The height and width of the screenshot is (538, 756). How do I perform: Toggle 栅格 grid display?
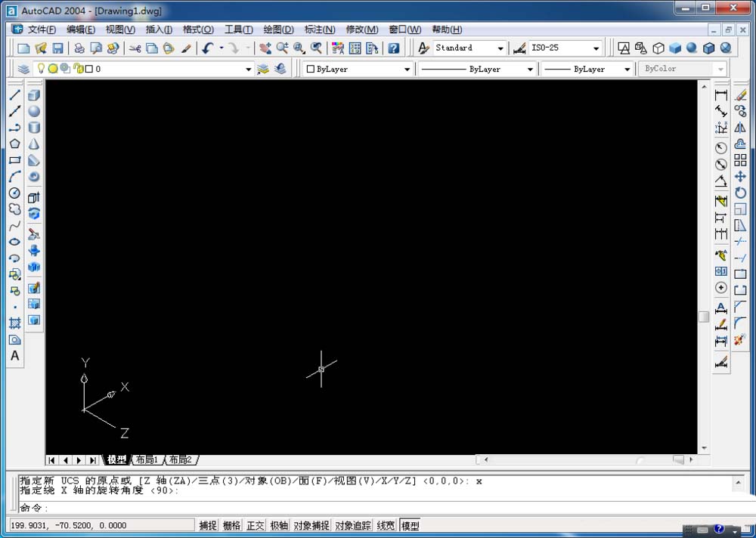(231, 525)
